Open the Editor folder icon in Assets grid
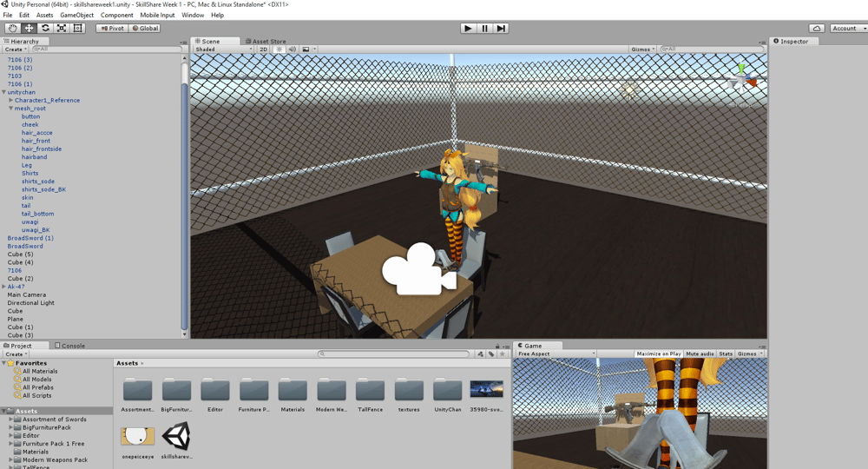This screenshot has height=469, width=868. click(x=215, y=390)
